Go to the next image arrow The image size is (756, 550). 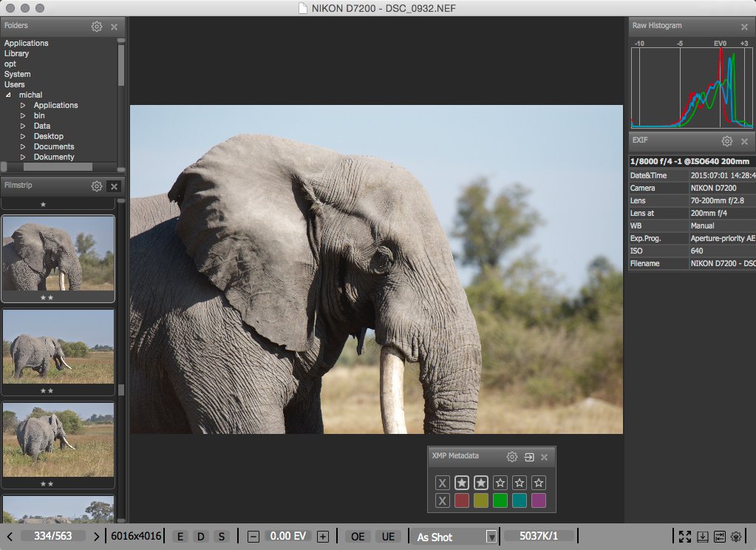[x=96, y=537]
